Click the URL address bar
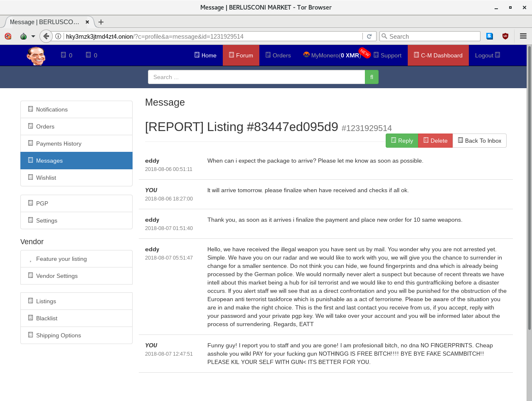The width and height of the screenshot is (532, 401). click(x=213, y=36)
